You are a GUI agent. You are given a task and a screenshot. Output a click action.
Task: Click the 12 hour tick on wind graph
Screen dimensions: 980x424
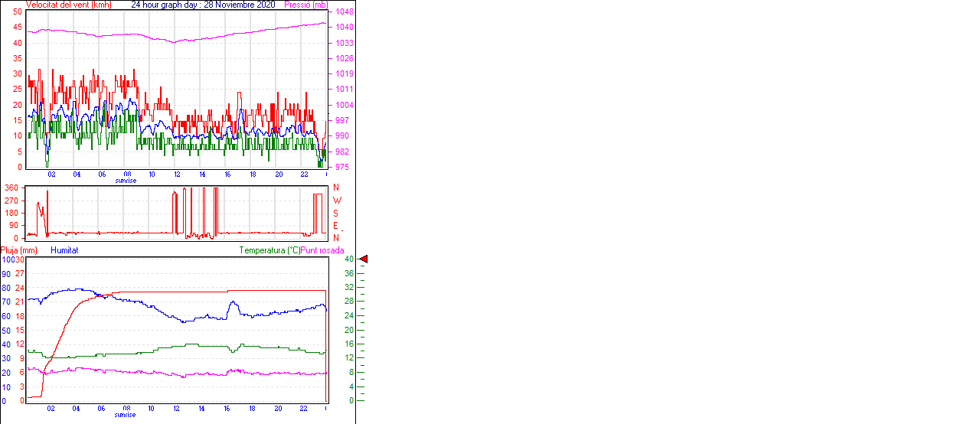177,174
